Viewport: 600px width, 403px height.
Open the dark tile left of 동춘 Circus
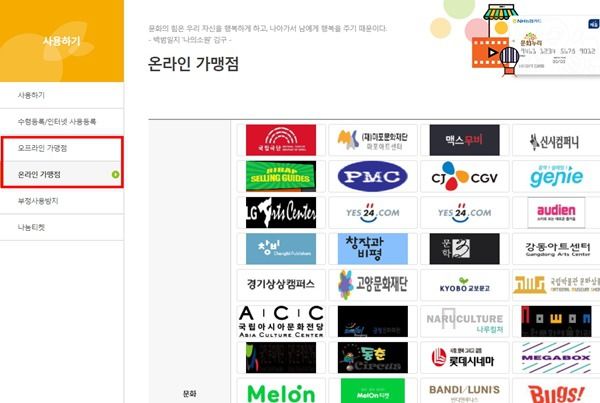click(281, 357)
